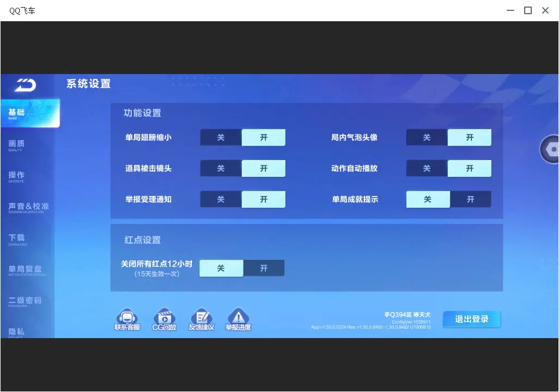Set 关闭所有红点12小时 to 关
Viewport: 559px width, 392px height.
[221, 268]
